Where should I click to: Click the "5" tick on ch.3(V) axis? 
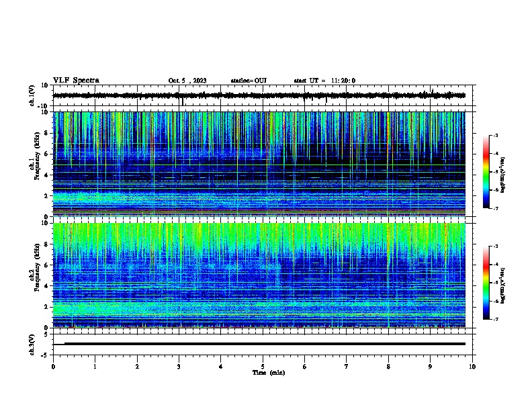point(47,334)
